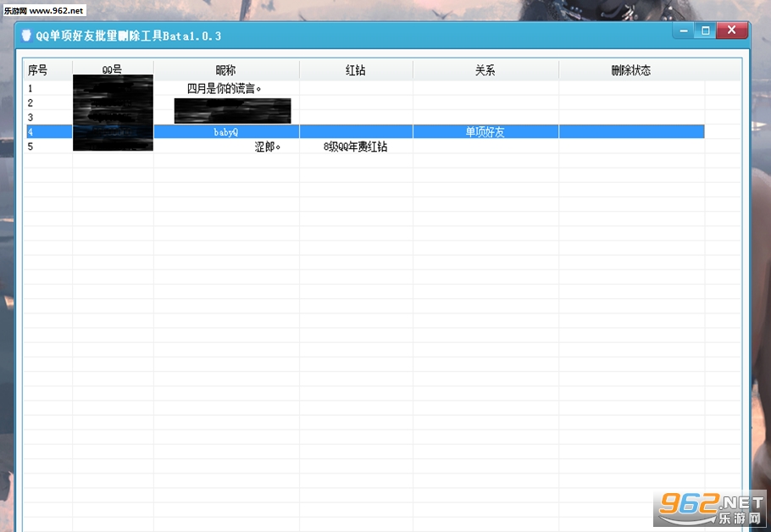Click the 删除状态 column header

(631, 70)
